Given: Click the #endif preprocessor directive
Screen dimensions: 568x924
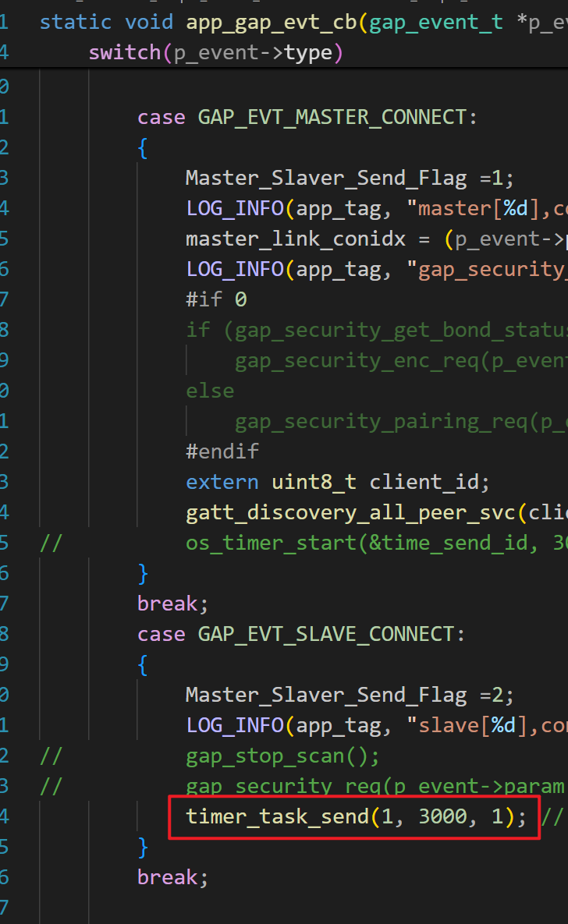Looking at the screenshot, I should (222, 451).
